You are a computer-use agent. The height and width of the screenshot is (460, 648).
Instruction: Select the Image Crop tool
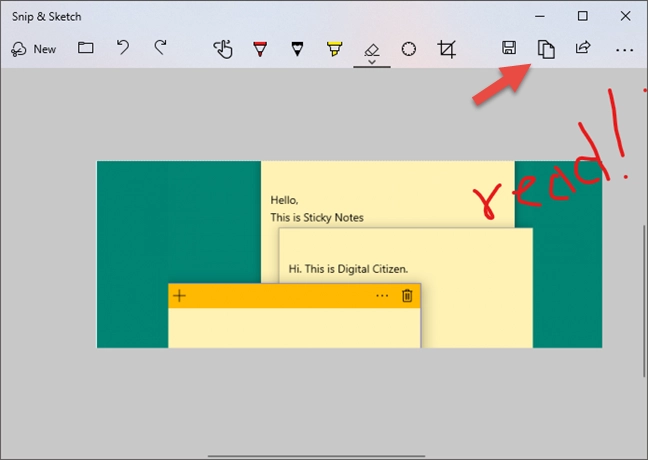tap(446, 49)
